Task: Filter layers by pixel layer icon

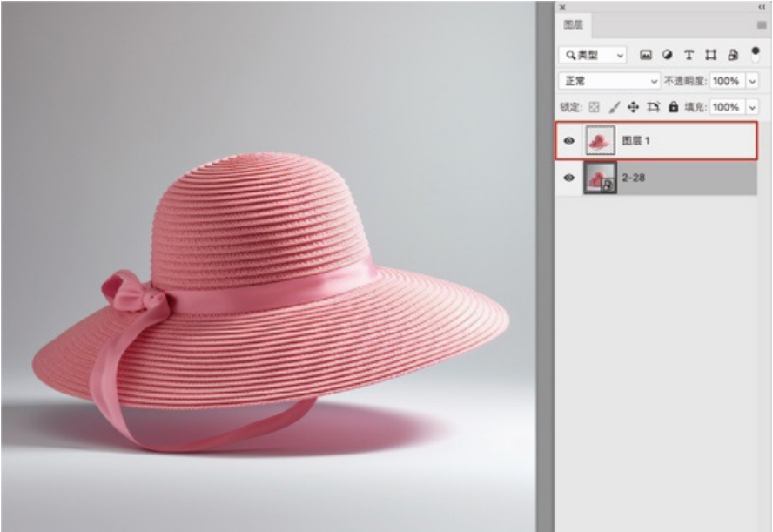Action: [646, 55]
